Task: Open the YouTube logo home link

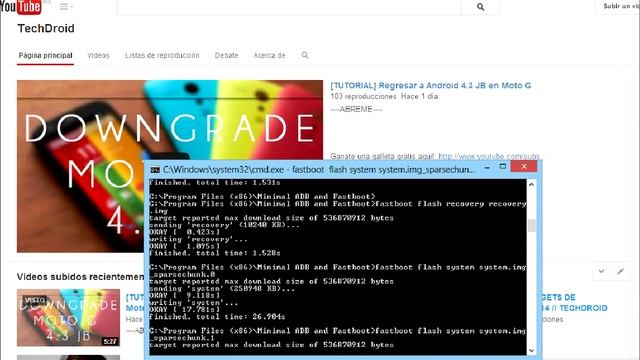Action: (x=20, y=7)
